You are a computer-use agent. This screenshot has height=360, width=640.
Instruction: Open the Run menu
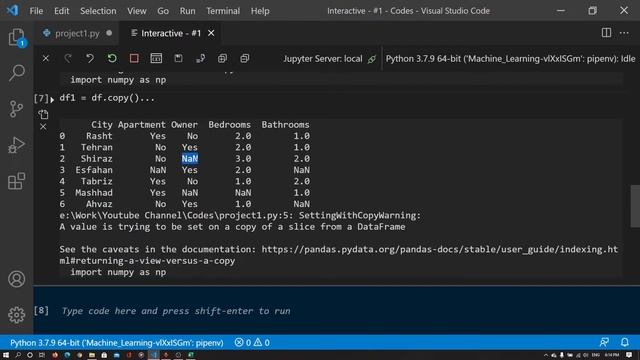tap(187, 11)
